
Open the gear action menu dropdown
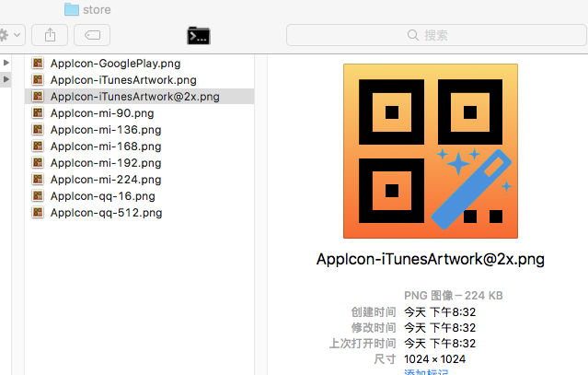(11, 35)
